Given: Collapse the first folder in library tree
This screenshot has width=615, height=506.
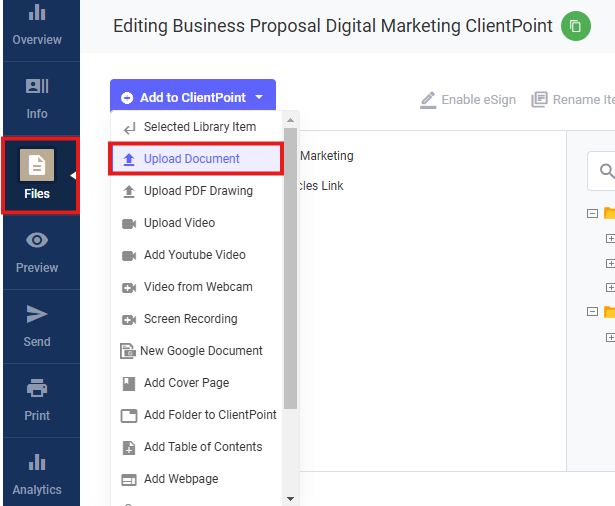Looking at the screenshot, I should coord(592,213).
